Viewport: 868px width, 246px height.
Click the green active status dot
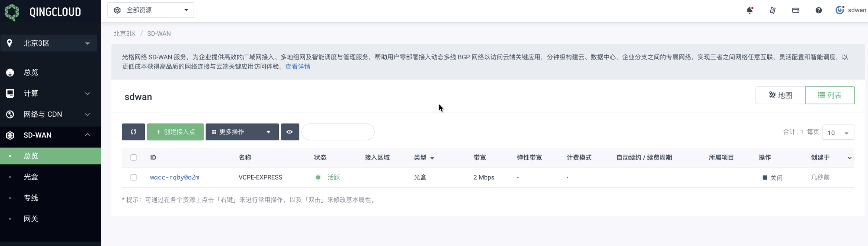tap(318, 177)
